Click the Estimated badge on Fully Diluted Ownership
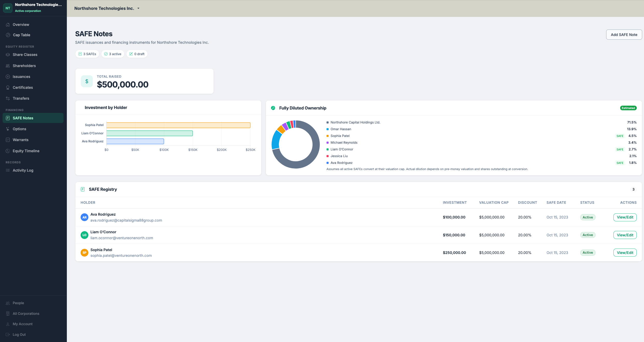The width and height of the screenshot is (644, 342). [628, 108]
